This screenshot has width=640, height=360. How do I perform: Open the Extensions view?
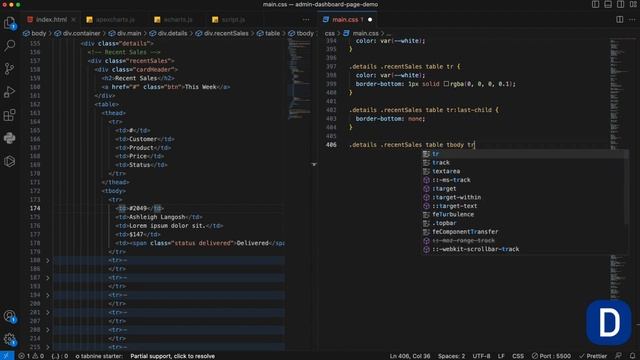(x=9, y=115)
